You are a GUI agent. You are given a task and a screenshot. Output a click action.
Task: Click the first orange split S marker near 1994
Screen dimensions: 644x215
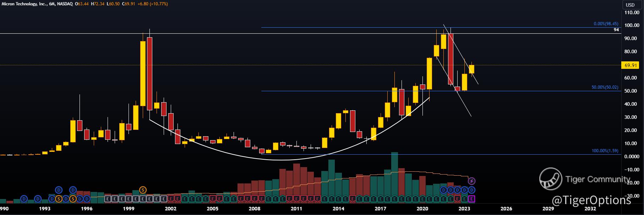[59, 199]
